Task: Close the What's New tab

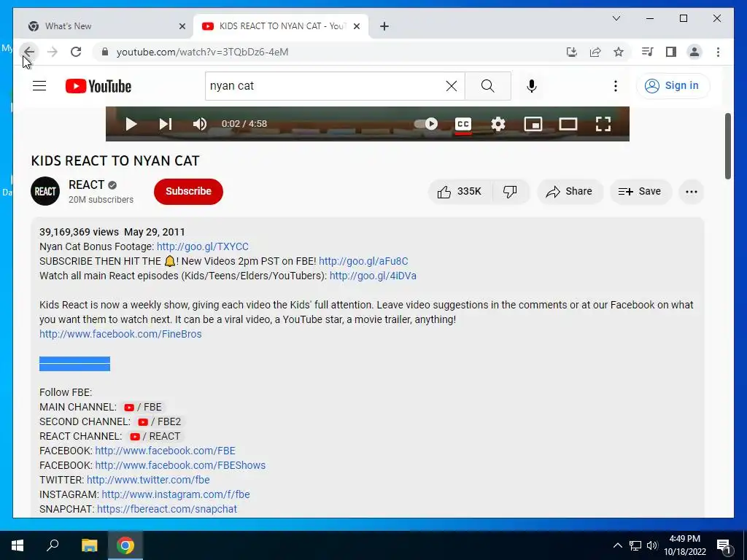Action: [x=182, y=27]
